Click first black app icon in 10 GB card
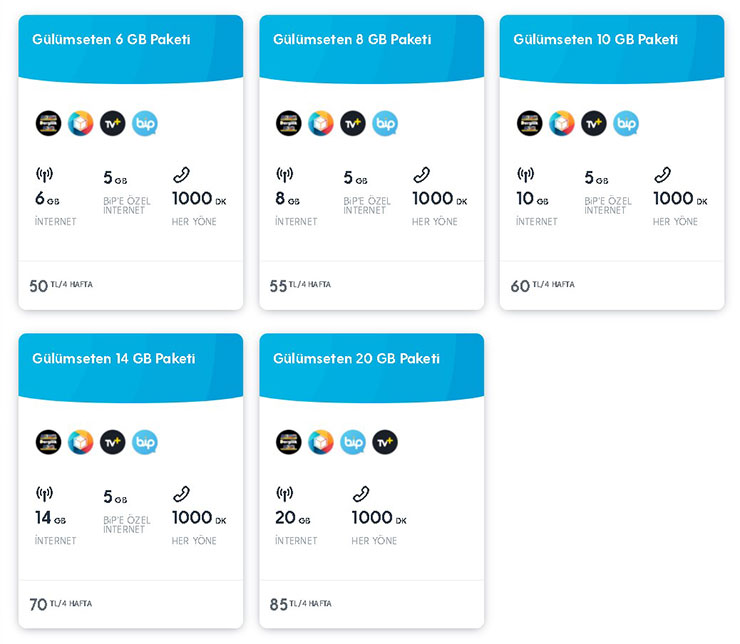Viewport: 740px width, 644px height. [530, 124]
